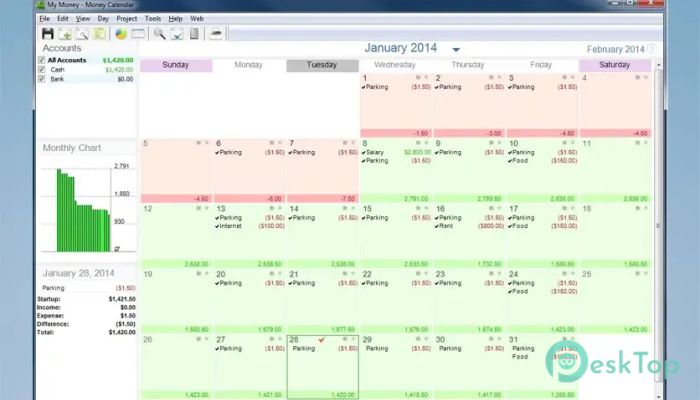
Task: Select the Internet ($100.00) entry on day 13
Action: point(249,226)
